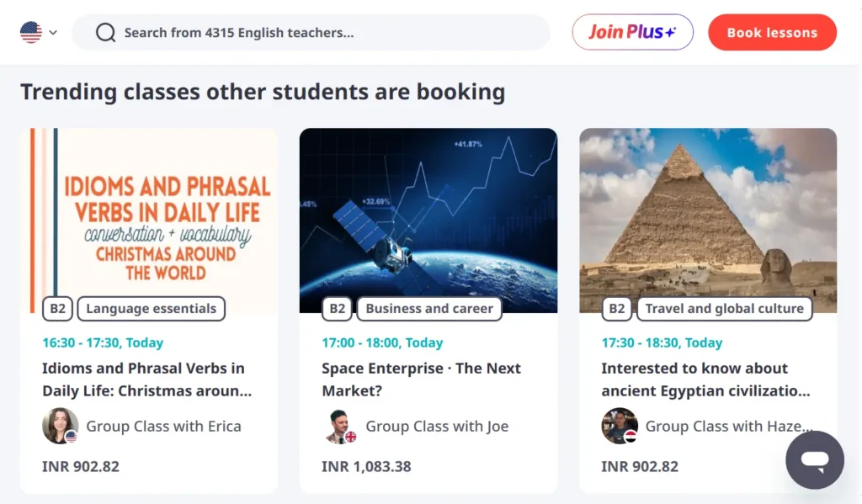Select the Language essentials tag

tap(152, 309)
